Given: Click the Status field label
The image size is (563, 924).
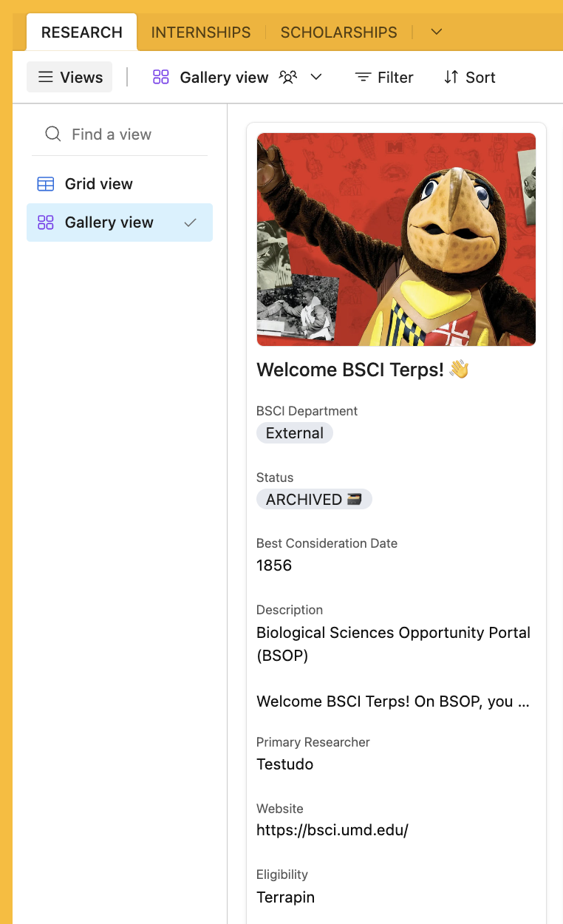Looking at the screenshot, I should (275, 478).
